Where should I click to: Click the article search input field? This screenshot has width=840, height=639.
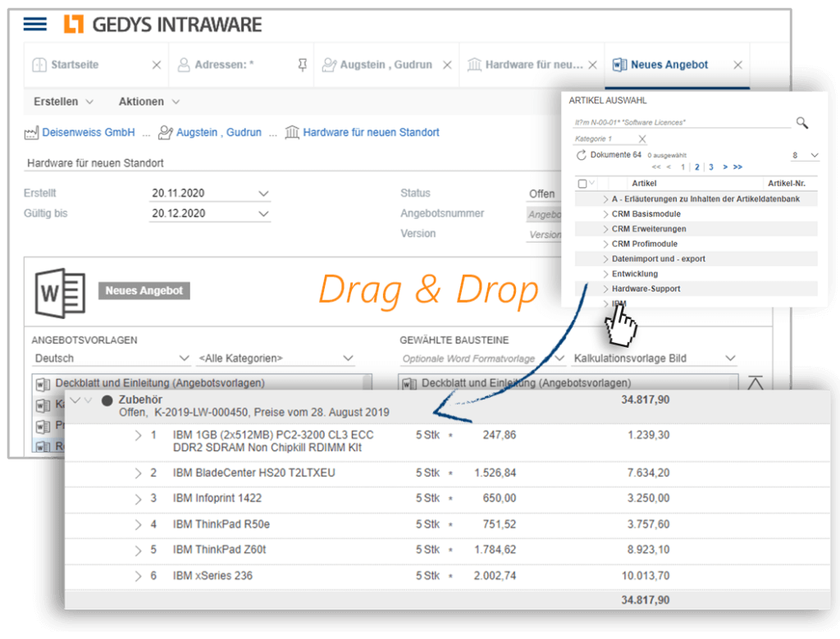point(682,122)
